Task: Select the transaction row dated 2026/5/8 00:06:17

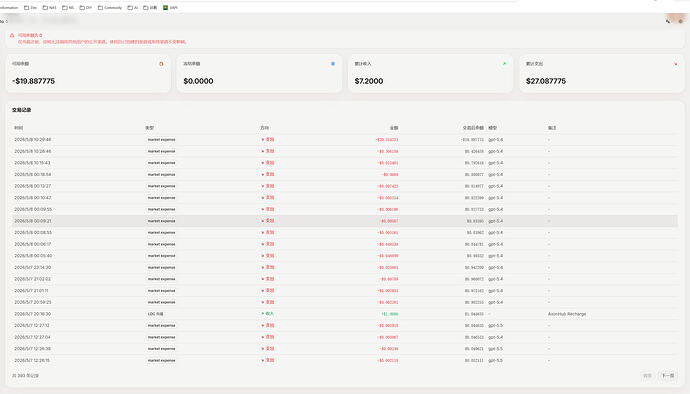Action: point(345,244)
